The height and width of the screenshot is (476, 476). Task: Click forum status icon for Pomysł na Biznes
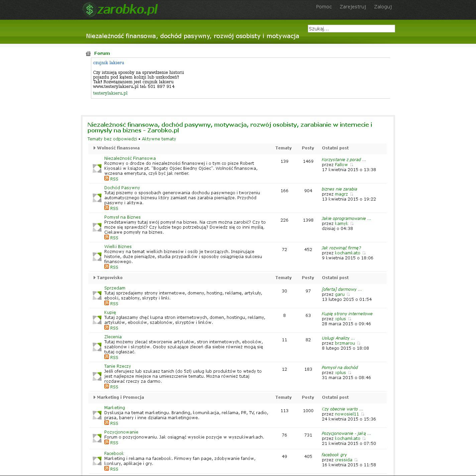pyautogui.click(x=97, y=227)
